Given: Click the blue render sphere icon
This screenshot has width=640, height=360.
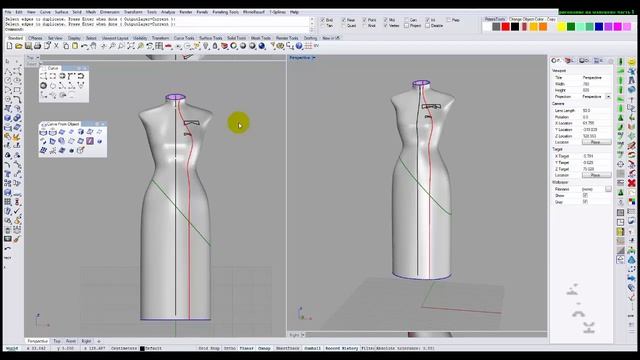Looking at the screenshot, I should 262,46.
